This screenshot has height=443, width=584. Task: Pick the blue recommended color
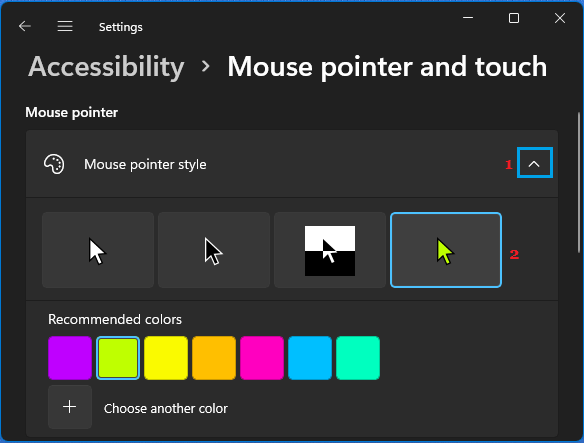pyautogui.click(x=310, y=358)
